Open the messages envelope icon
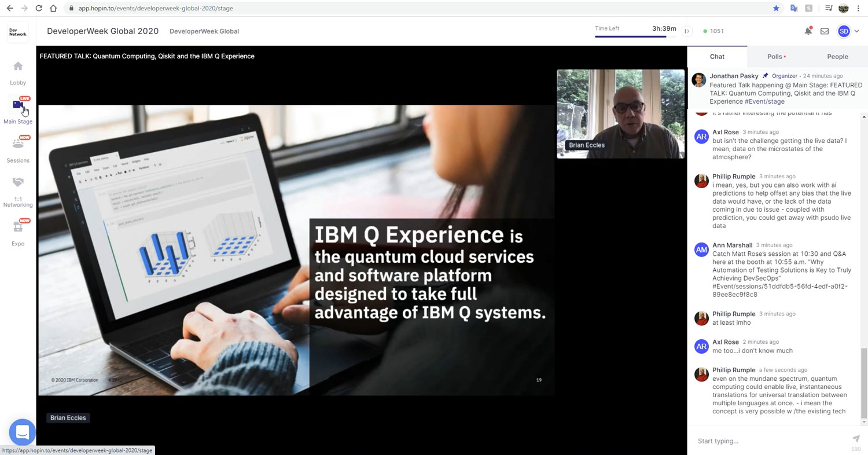 (x=825, y=31)
